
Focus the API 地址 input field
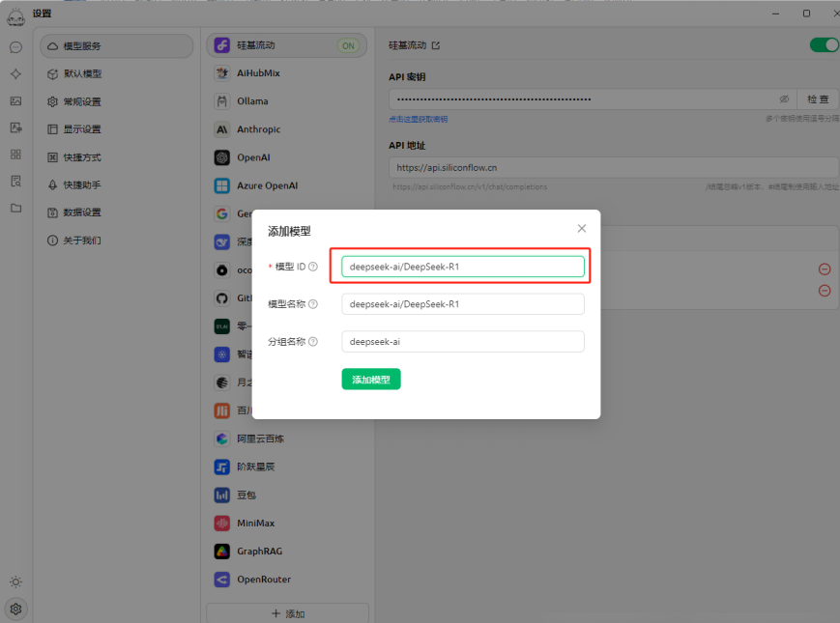click(614, 167)
